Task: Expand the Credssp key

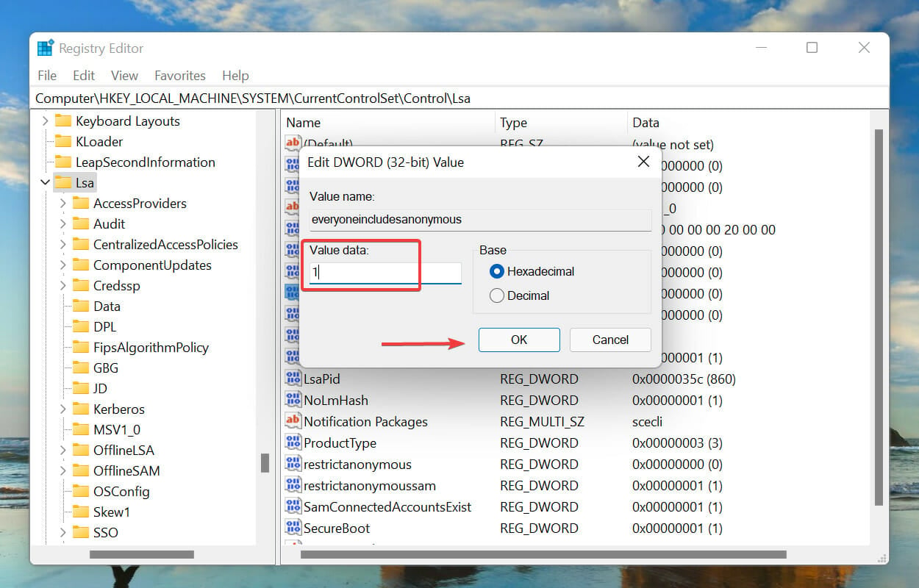Action: (x=63, y=285)
